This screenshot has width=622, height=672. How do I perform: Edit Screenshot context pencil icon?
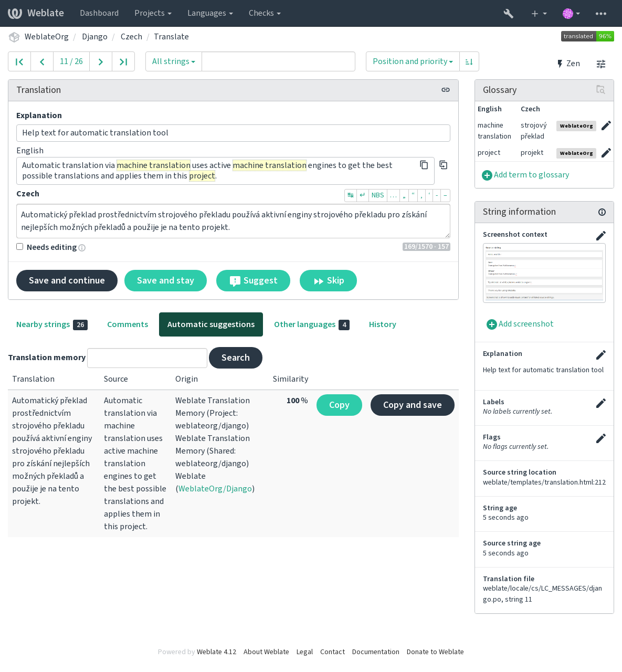point(601,236)
